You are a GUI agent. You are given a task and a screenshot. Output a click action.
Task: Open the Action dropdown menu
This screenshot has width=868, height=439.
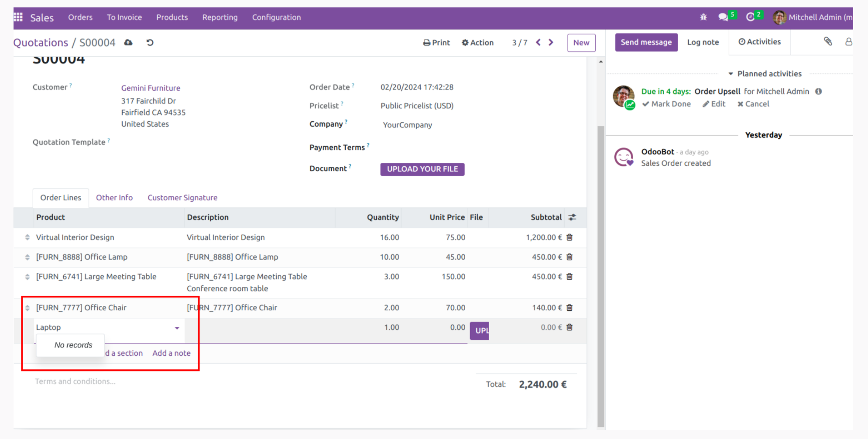477,42
